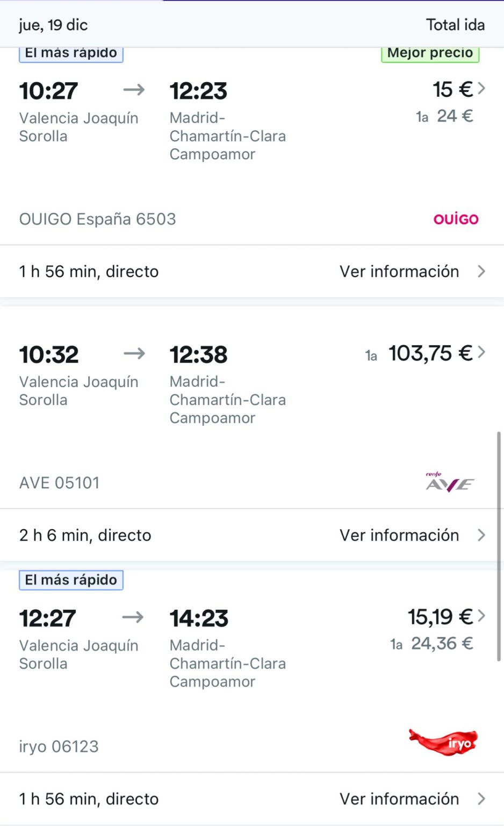
Task: Open Ver información for OUIGO España 6503
Action: tap(412, 272)
